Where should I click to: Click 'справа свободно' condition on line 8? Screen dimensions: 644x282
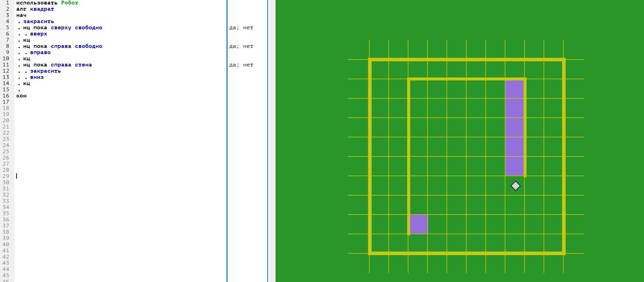pos(77,46)
